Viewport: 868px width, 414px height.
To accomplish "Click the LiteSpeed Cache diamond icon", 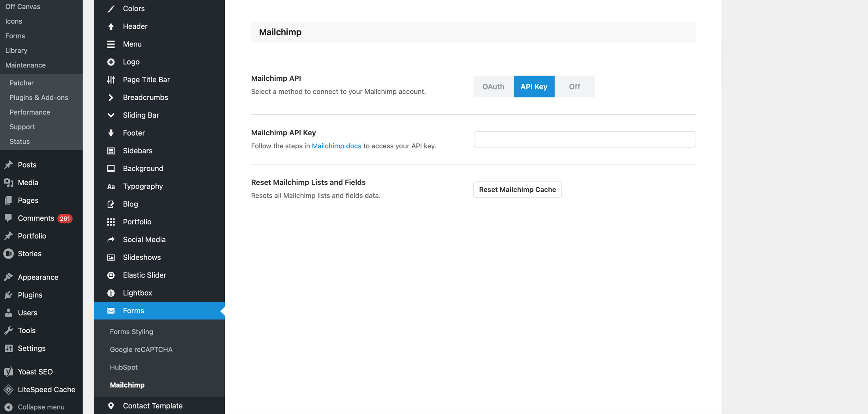I will coord(9,389).
